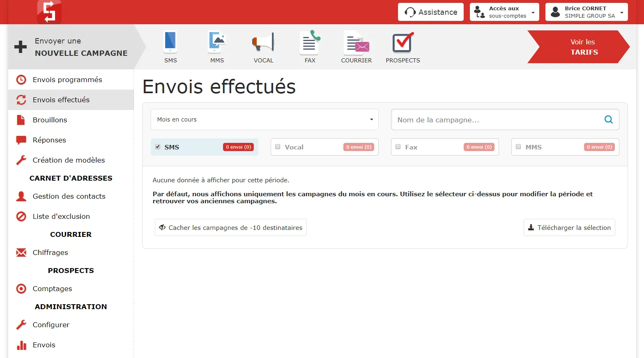Open the Mois en cours period dropdown
Screen dimensions: 644x358
(x=264, y=119)
